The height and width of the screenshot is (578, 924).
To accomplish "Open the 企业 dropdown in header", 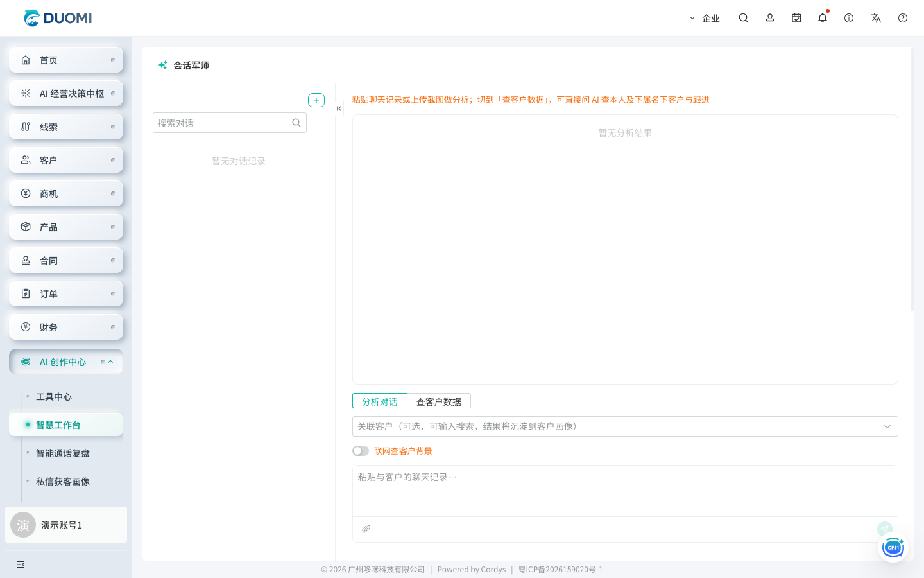I will click(x=705, y=18).
